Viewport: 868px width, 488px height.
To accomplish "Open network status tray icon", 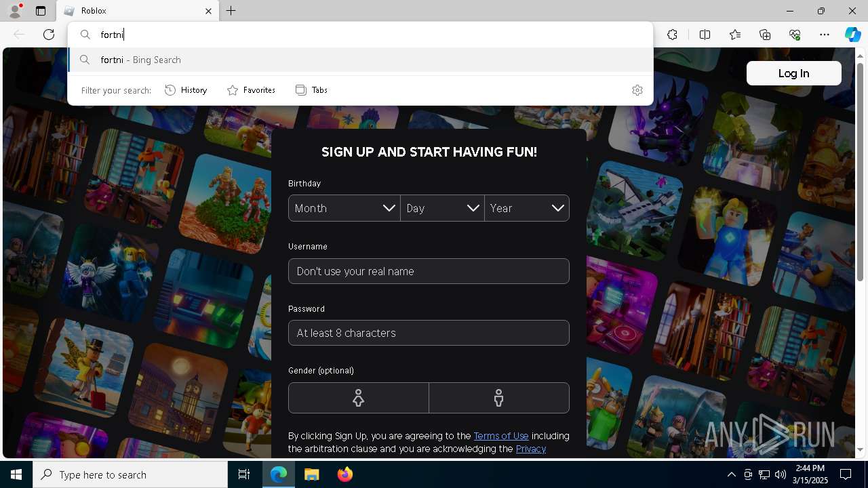I will pos(764,474).
